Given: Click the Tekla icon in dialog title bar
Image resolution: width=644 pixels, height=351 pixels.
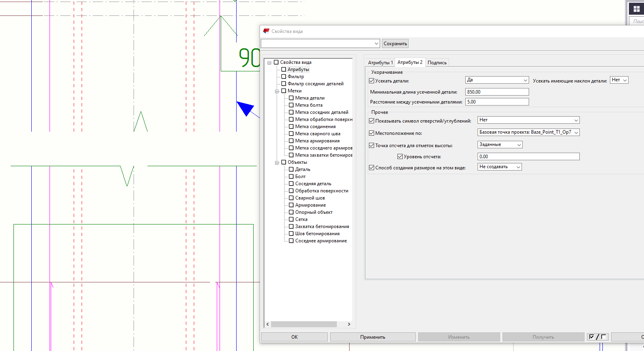Looking at the screenshot, I should pos(266,31).
